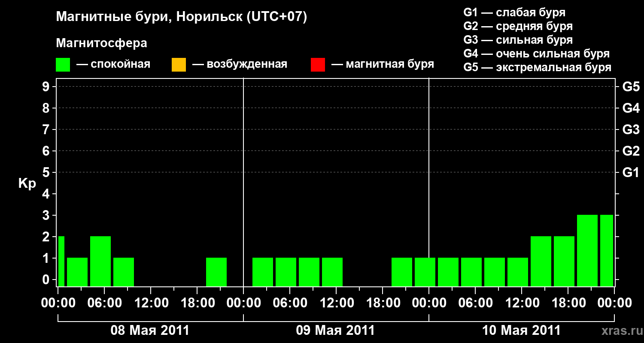The image size is (644, 343).
Task: Click the Kp 1 bar after 18:00 on 09 May
Action: [x=402, y=272]
